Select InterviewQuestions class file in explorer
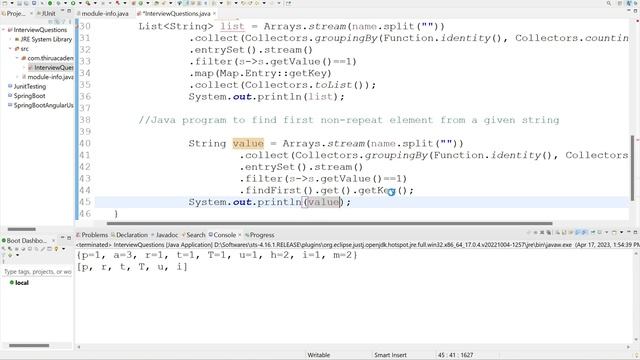This screenshot has height=360, width=640. 51,67
